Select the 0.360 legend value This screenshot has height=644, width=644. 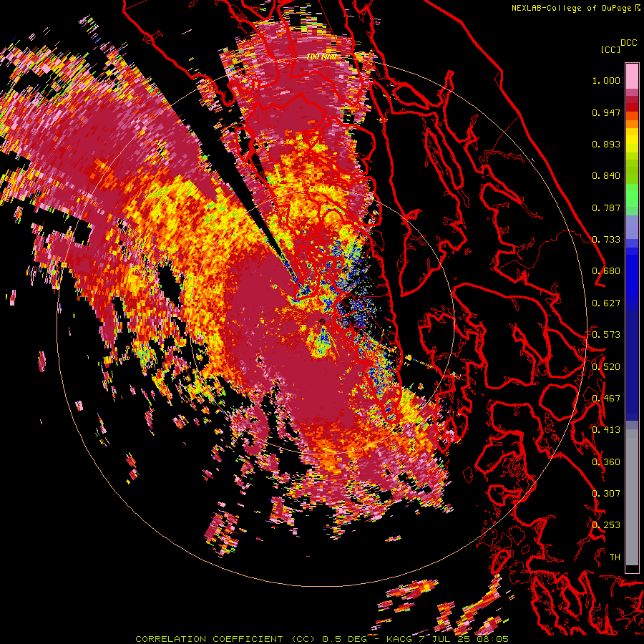(606, 462)
